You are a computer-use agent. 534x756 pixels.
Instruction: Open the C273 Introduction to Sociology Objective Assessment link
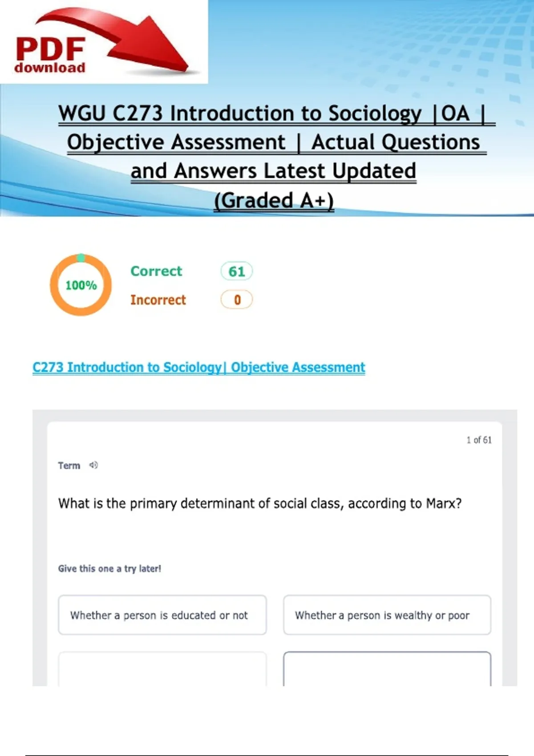(198, 367)
